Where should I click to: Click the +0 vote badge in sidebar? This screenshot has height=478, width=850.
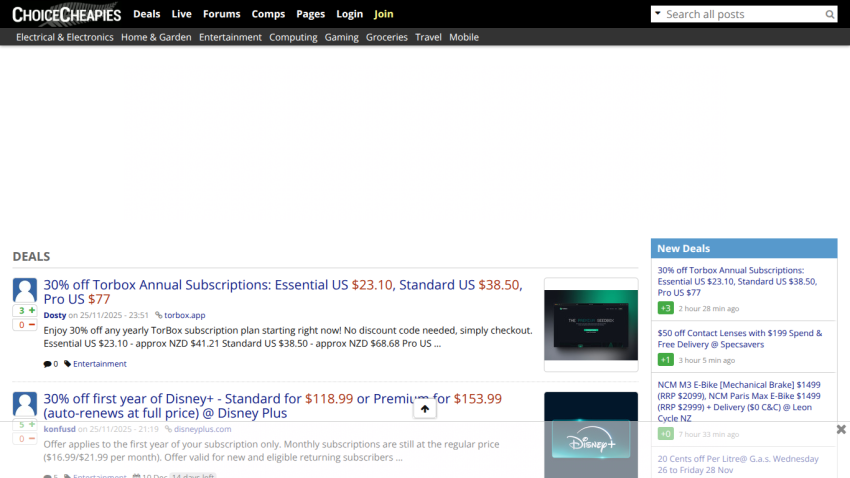(665, 434)
